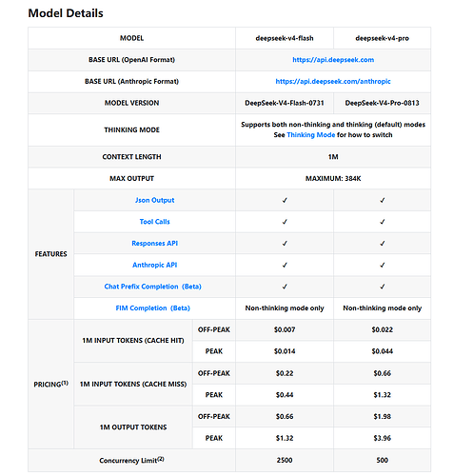Click Json Output checkmark under deepseek-v4-flash

pos(285,200)
